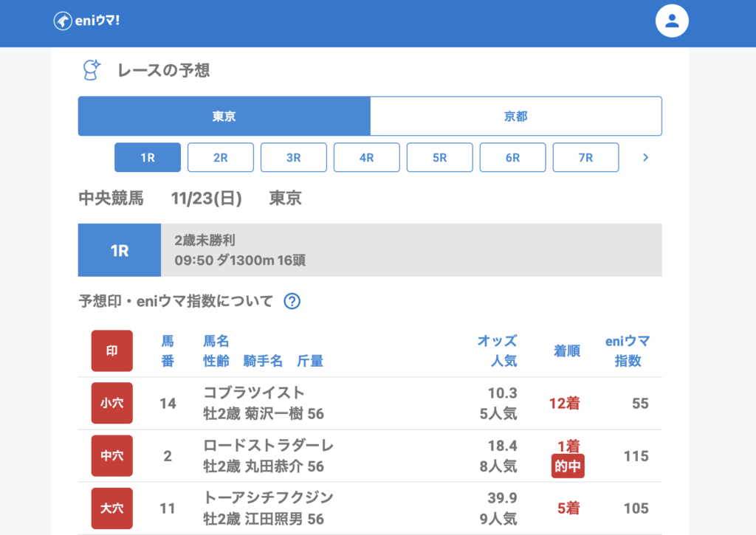The height and width of the screenshot is (535, 756).
Task: Select race 1R button
Action: click(148, 157)
